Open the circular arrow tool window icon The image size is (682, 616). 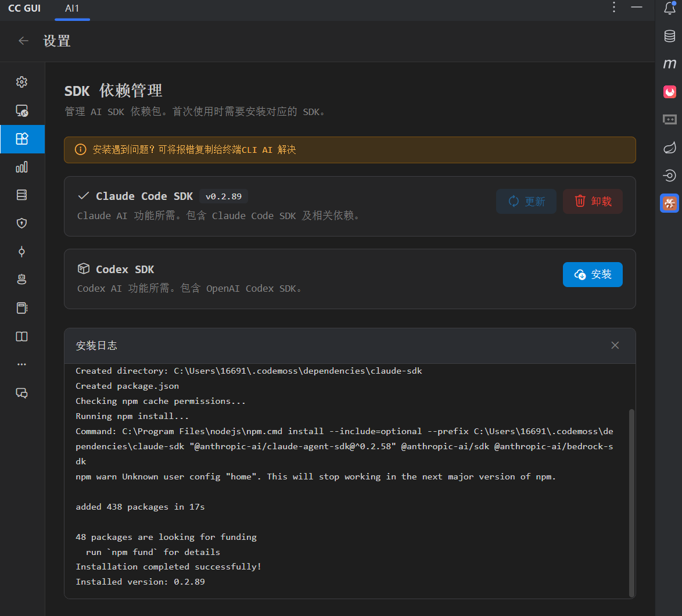coord(670,176)
